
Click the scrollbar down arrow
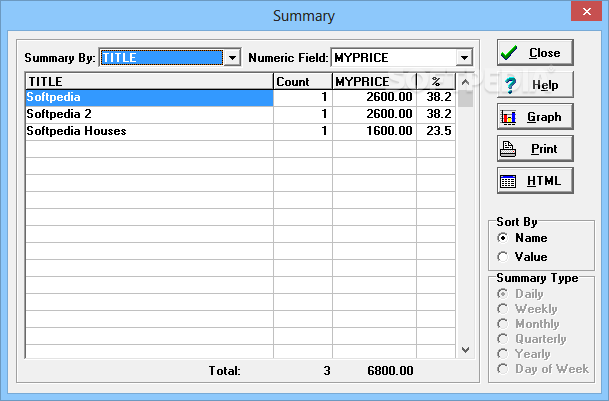(x=465, y=350)
